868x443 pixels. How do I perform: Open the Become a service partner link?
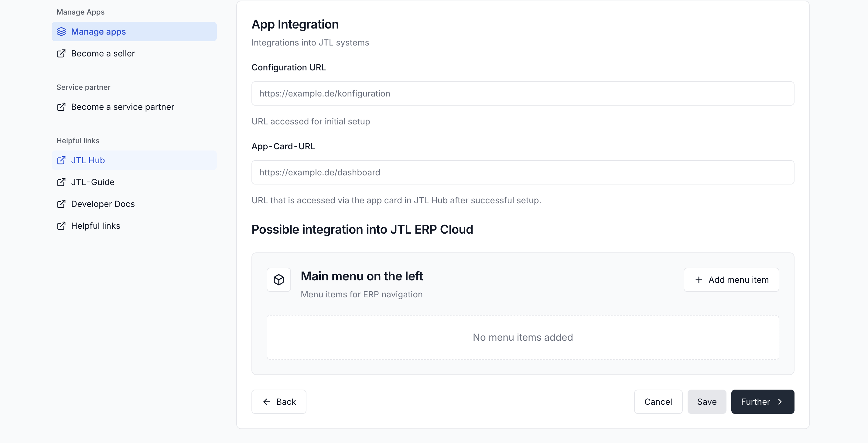point(134,107)
